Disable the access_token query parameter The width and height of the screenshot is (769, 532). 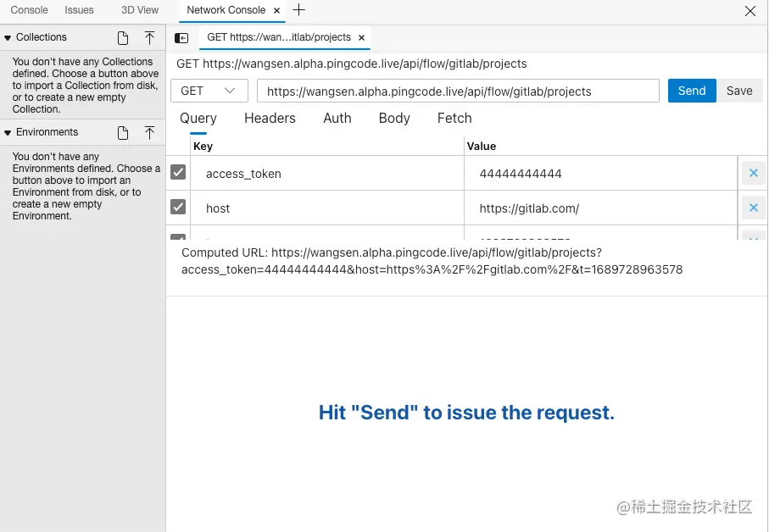click(178, 172)
